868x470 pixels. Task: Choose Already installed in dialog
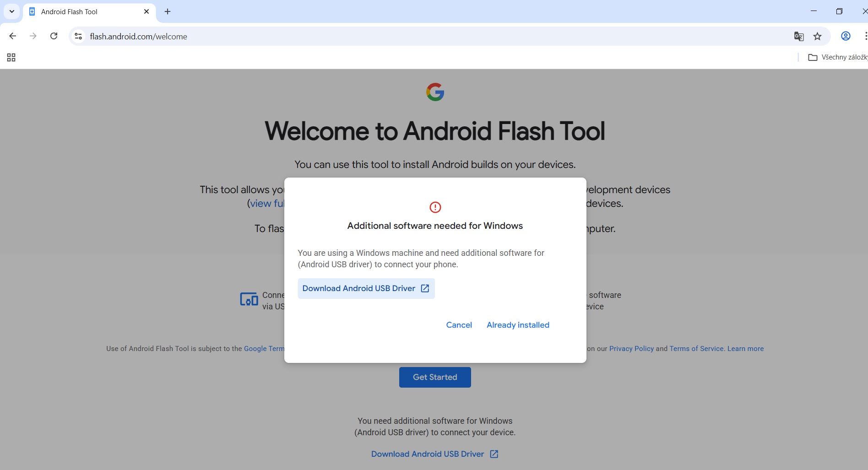click(x=518, y=325)
